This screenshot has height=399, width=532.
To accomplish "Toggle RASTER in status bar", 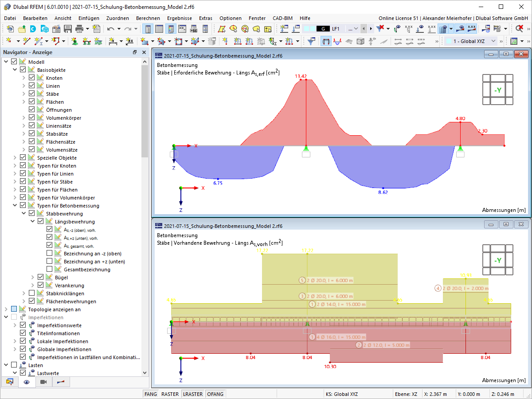I will 170,394.
